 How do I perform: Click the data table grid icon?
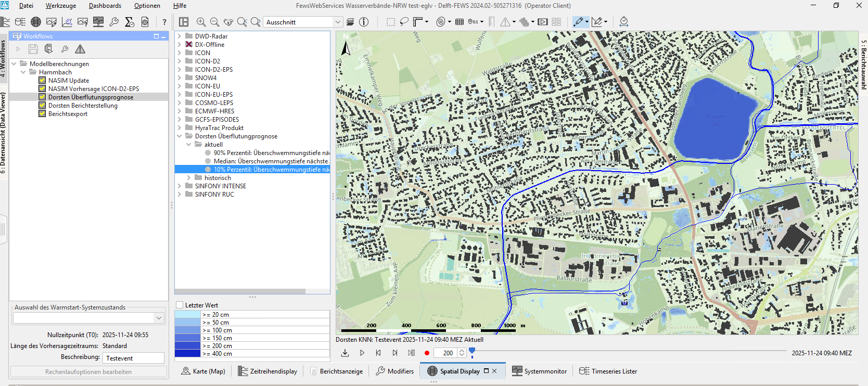[x=459, y=22]
